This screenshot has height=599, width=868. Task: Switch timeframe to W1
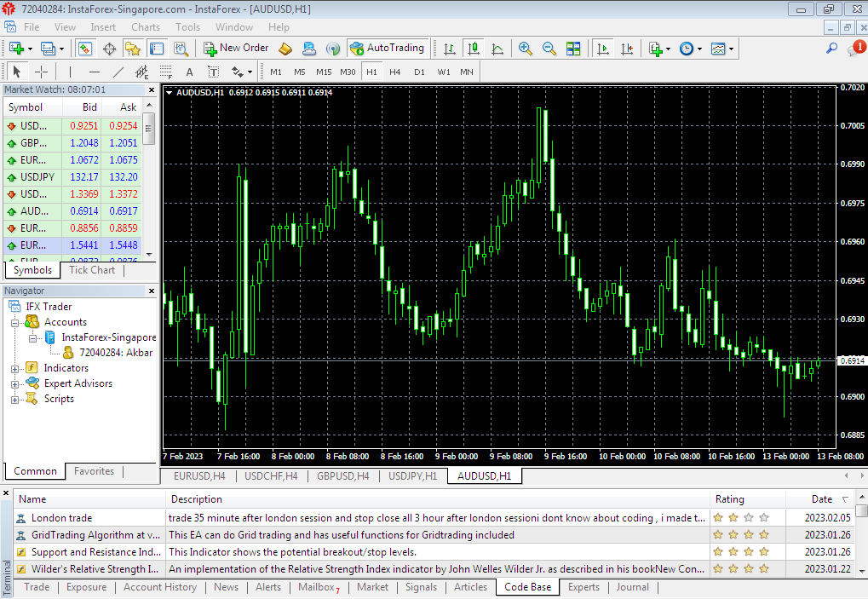[444, 72]
